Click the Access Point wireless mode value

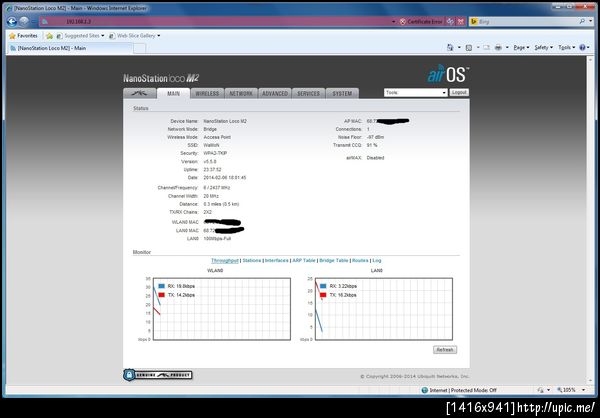217,137
